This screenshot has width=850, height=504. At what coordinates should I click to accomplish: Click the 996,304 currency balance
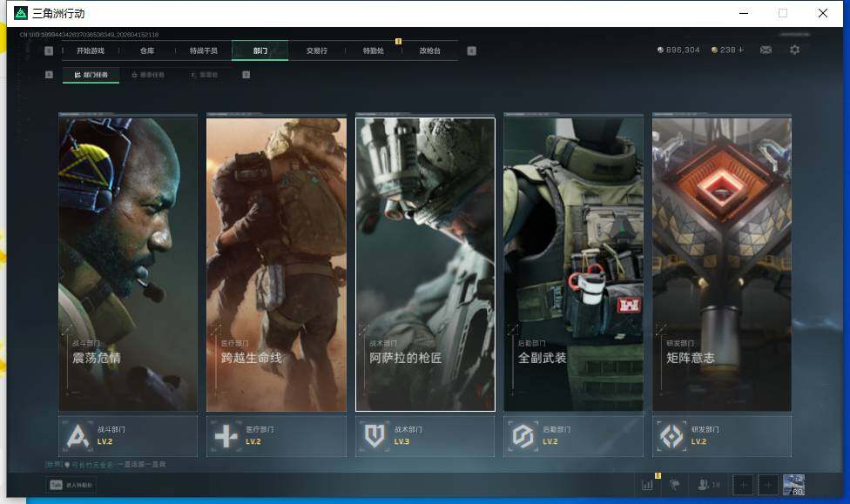click(678, 50)
